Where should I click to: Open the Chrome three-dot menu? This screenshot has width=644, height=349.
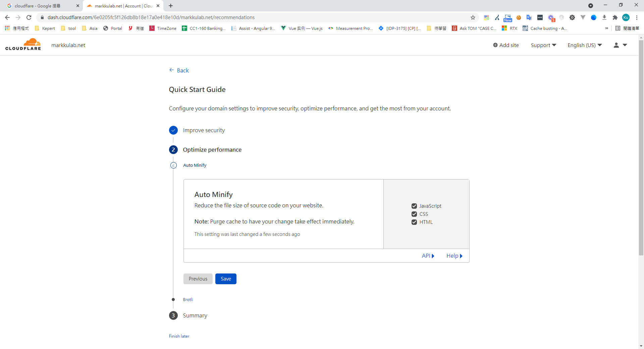(x=637, y=17)
